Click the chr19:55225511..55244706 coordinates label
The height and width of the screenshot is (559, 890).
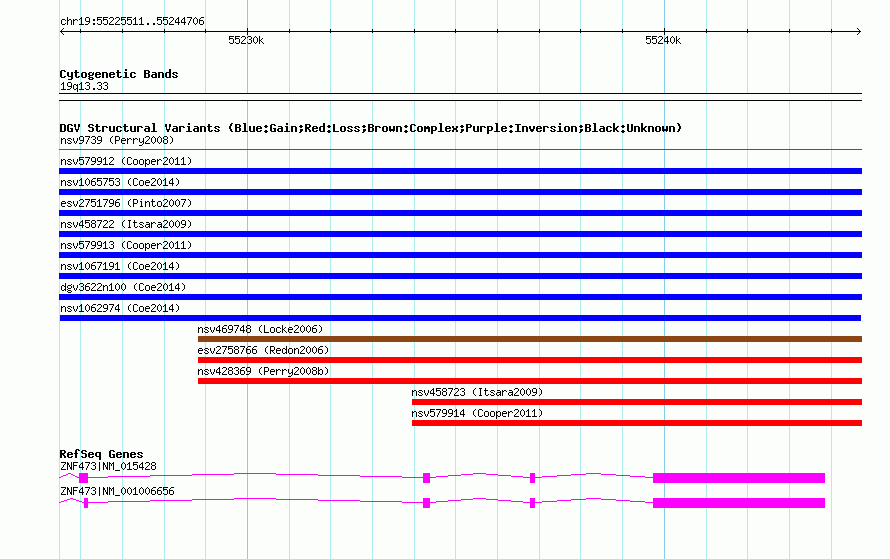point(132,22)
